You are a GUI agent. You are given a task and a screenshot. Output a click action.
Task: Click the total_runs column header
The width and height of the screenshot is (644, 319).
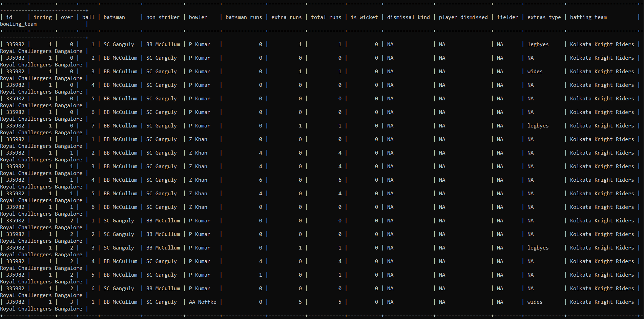(x=326, y=17)
